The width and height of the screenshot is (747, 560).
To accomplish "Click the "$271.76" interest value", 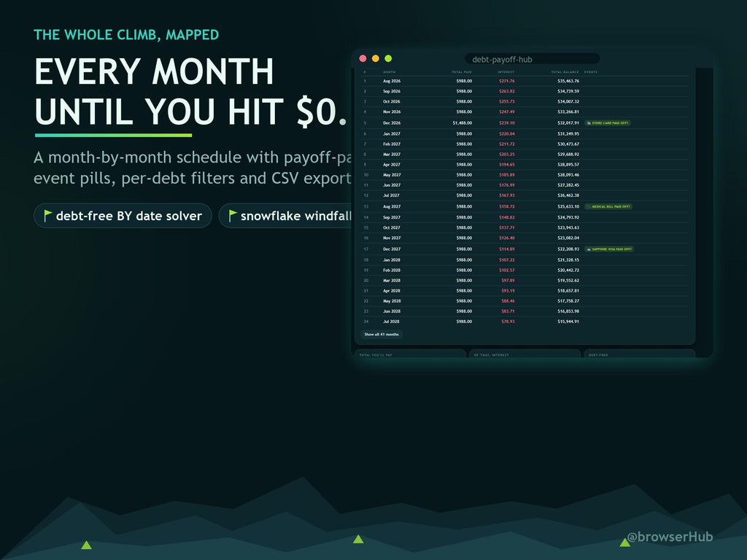I will pyautogui.click(x=507, y=81).
